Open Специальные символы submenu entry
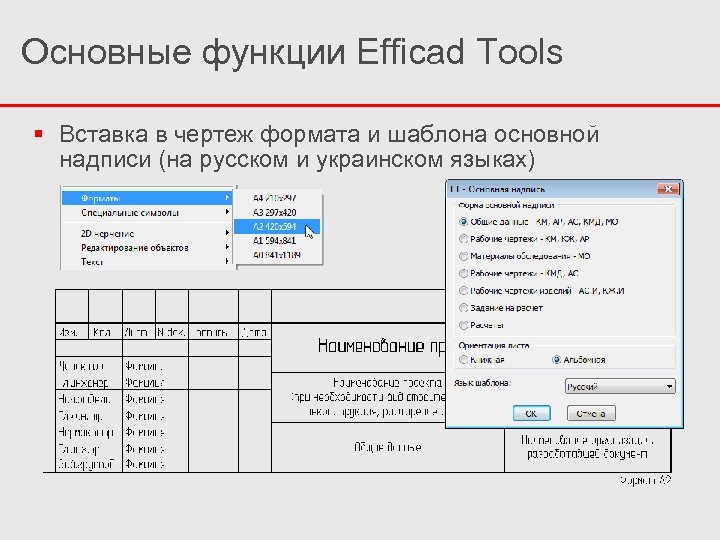This screenshot has width=720, height=540. 147,212
